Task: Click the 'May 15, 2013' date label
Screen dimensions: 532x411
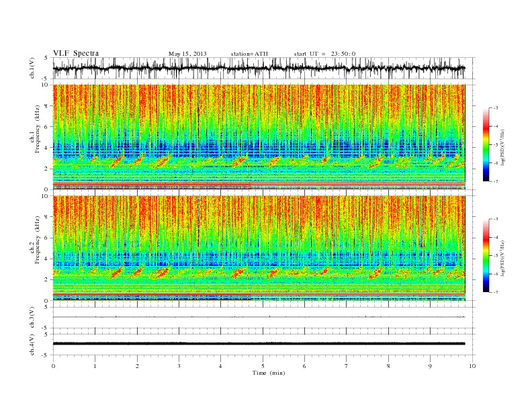Action: (x=187, y=54)
